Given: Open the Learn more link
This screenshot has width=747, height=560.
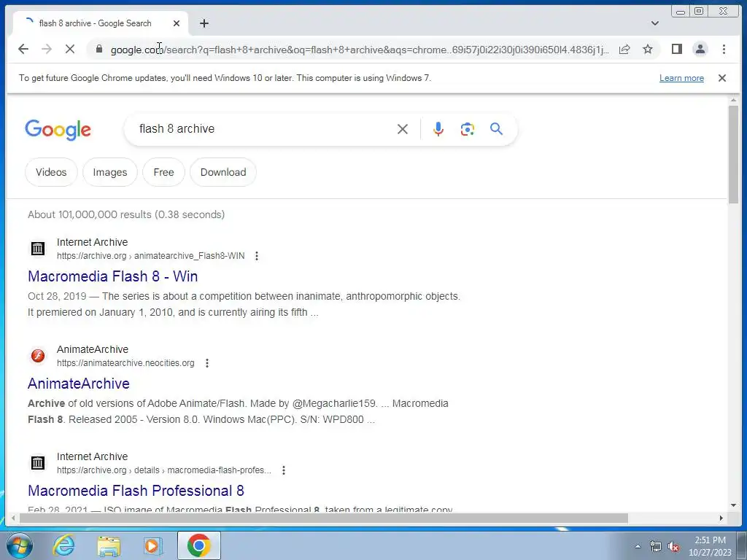Looking at the screenshot, I should 681,78.
